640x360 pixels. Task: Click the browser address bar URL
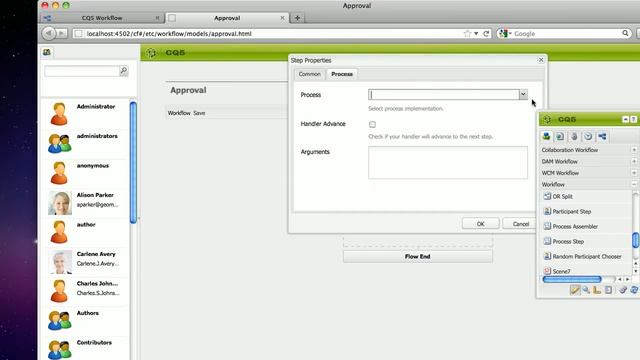169,33
